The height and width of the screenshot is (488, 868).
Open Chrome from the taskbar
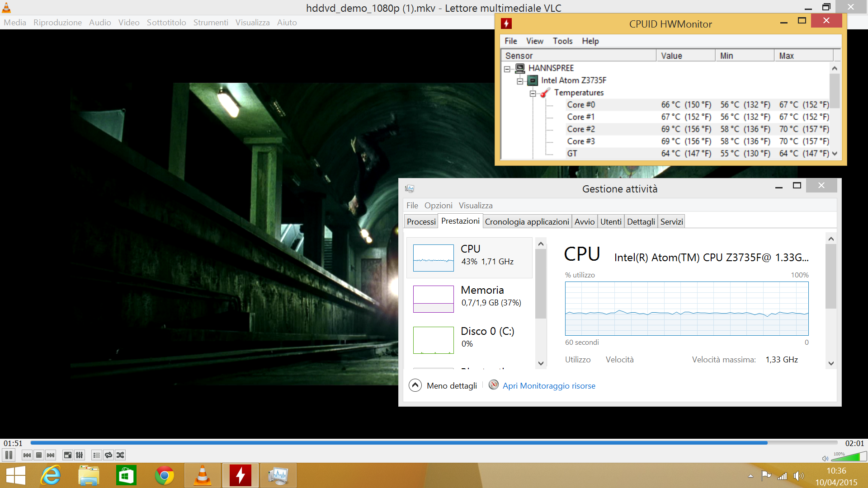165,475
